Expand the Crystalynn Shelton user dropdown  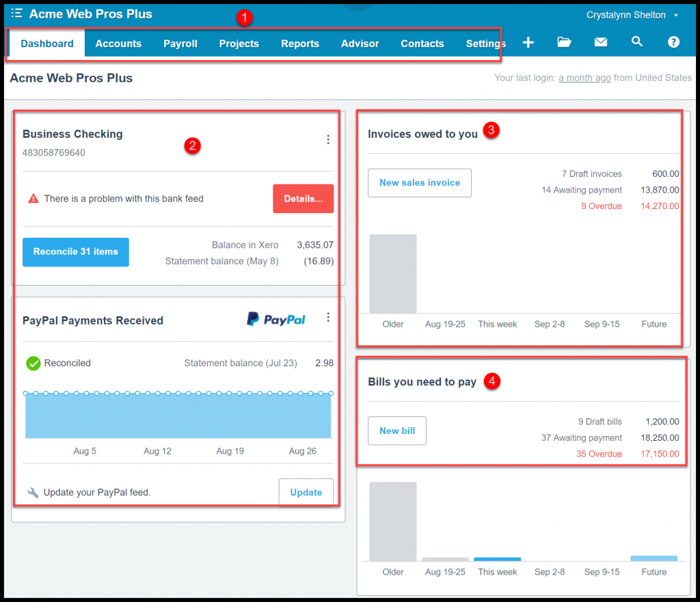[632, 15]
